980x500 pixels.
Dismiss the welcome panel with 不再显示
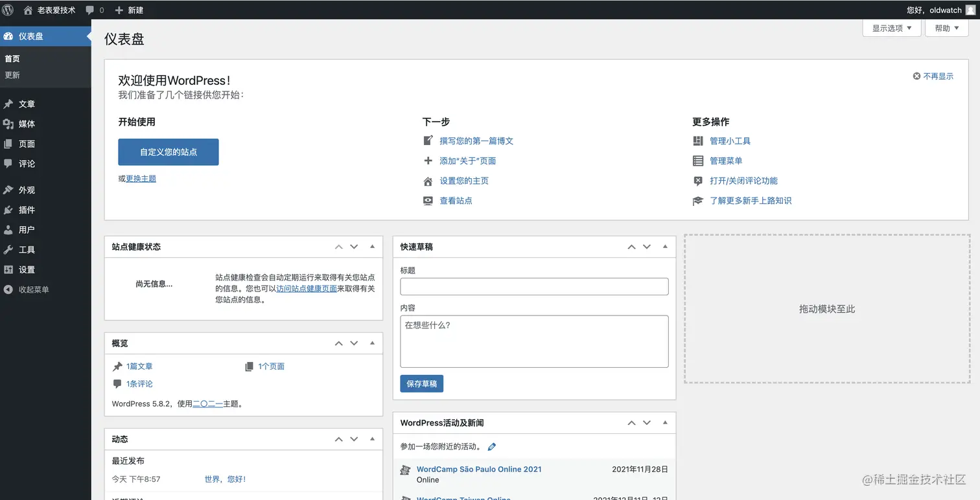(933, 76)
